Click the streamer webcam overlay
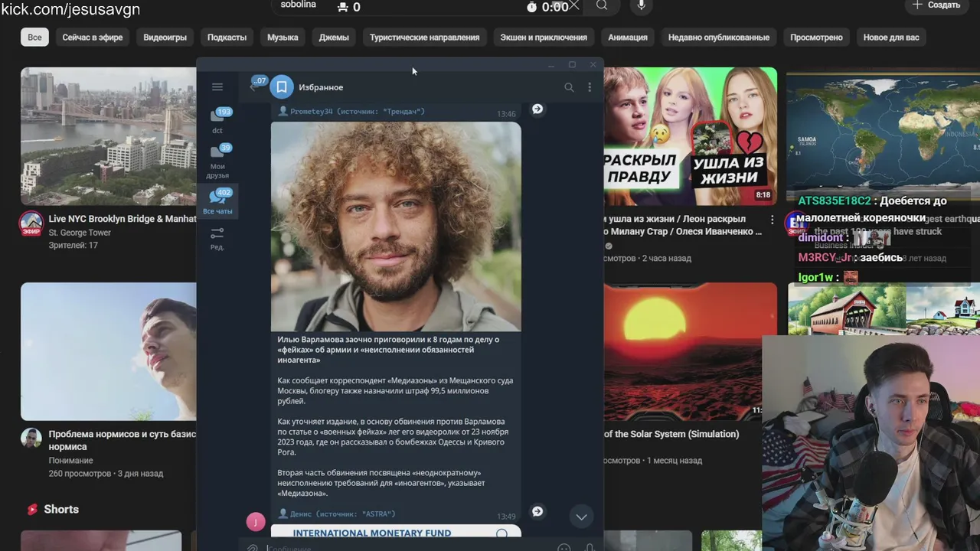980x551 pixels. click(x=871, y=443)
